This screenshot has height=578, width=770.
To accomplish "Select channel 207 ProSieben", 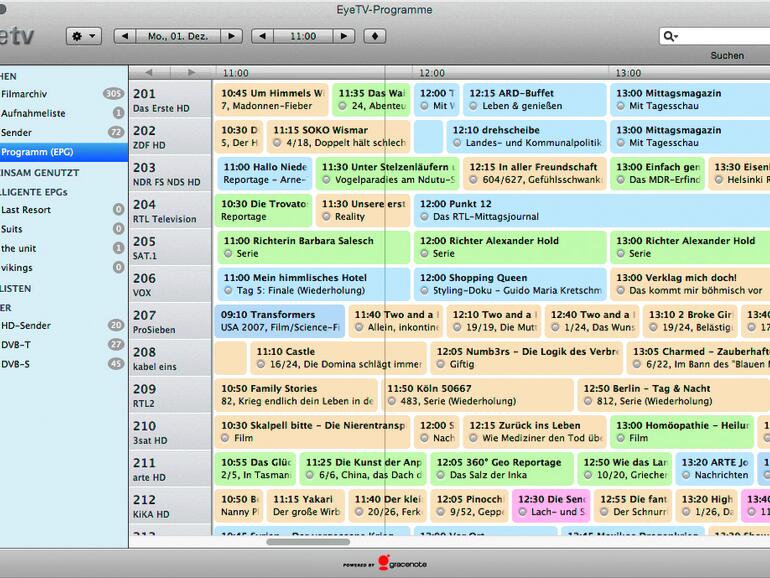I will pyautogui.click(x=170, y=321).
